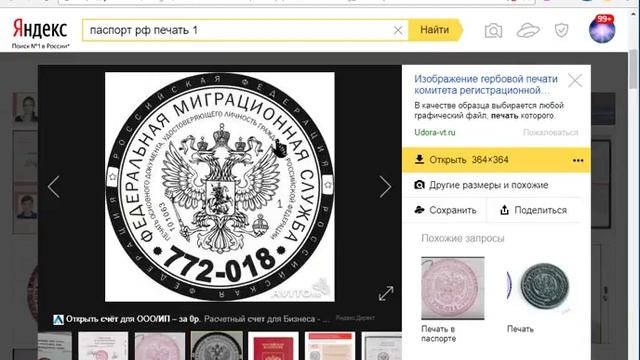Open Печать в паспорте similar query thumbnail
This screenshot has height=360, width=640.
453,288
